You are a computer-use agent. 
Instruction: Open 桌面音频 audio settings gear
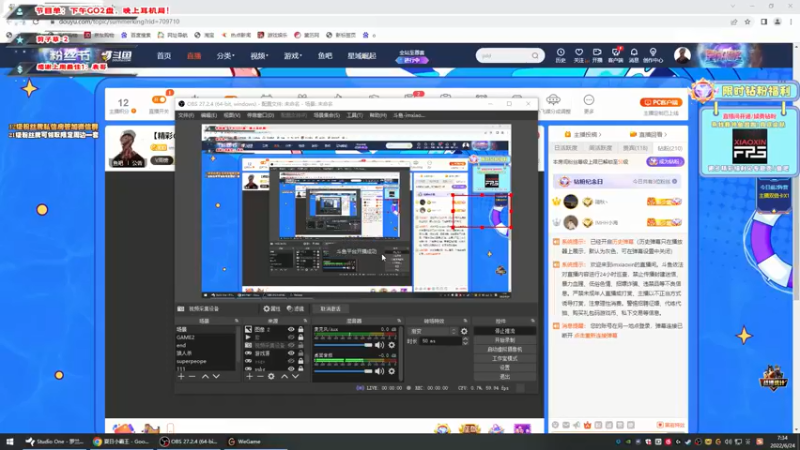[392, 371]
